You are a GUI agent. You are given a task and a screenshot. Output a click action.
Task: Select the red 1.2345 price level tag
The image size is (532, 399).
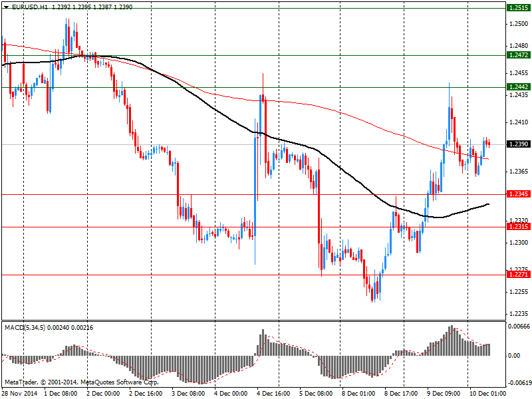(x=518, y=194)
